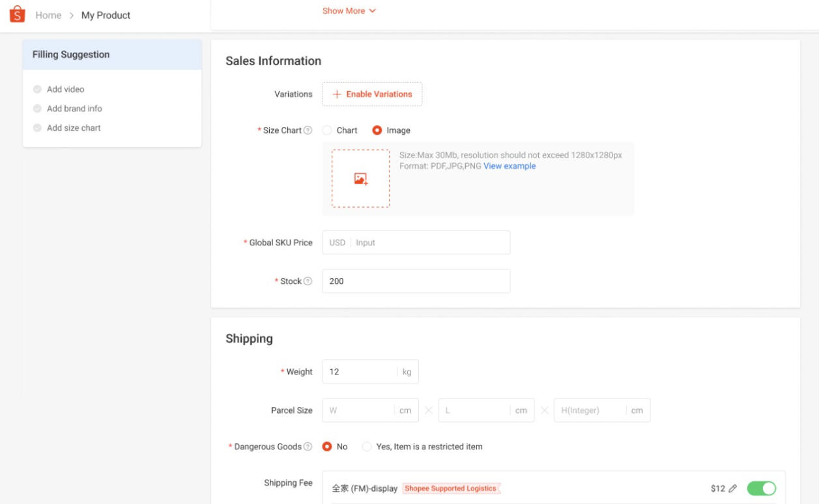Navigate to Home breadcrumb
819x504 pixels.
48,14
